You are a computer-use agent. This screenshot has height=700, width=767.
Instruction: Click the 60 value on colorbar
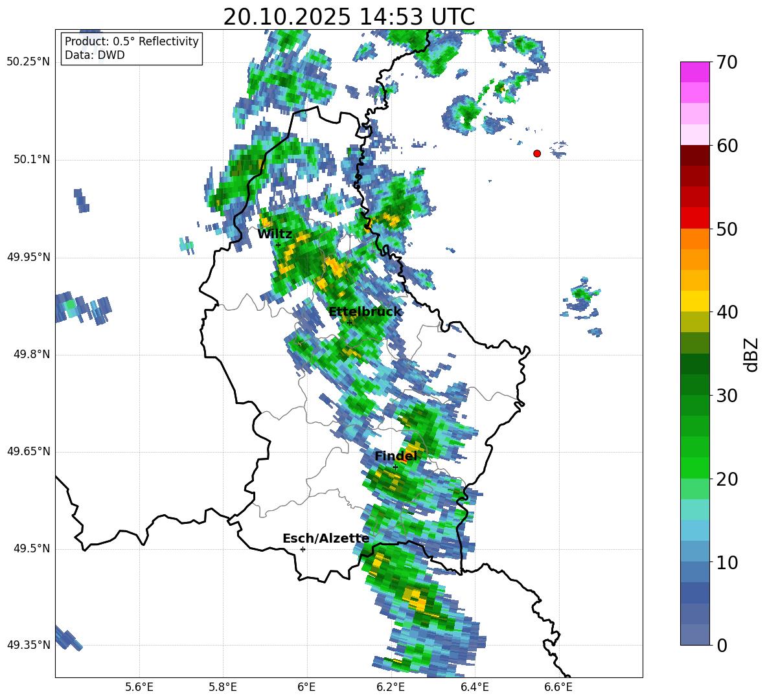tap(727, 146)
